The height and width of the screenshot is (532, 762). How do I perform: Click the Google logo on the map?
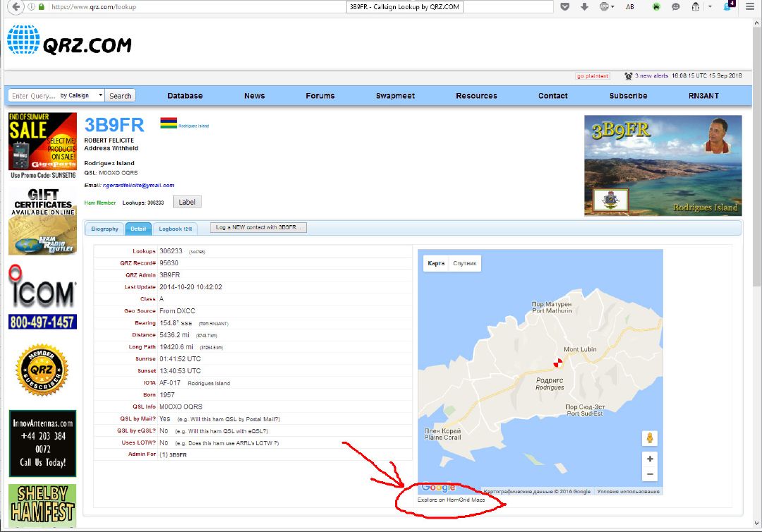pos(438,488)
